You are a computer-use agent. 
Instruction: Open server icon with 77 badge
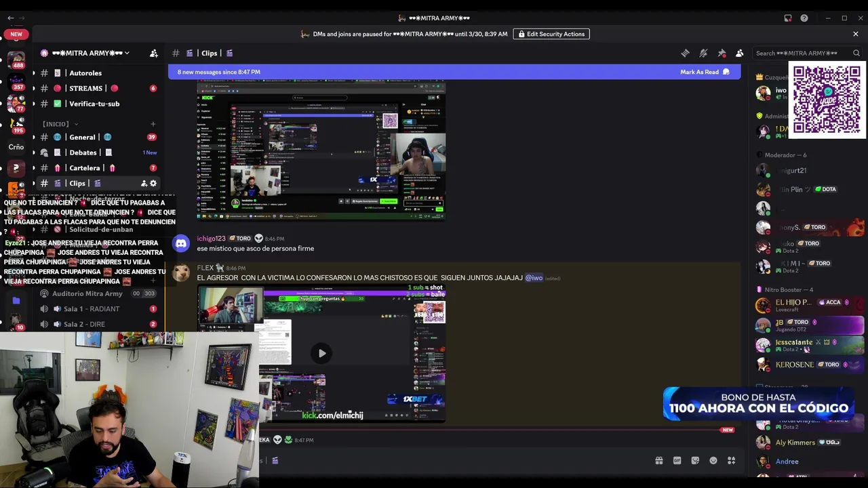click(x=16, y=103)
